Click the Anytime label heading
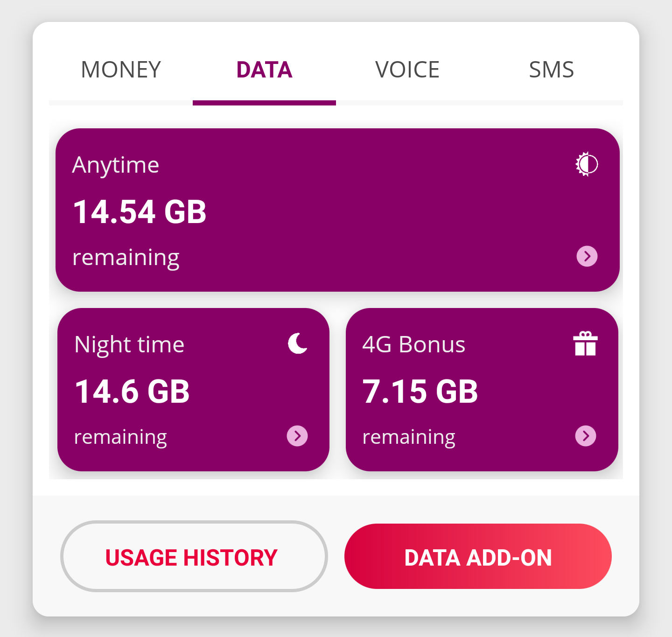Image resolution: width=672 pixels, height=637 pixels. point(116,166)
